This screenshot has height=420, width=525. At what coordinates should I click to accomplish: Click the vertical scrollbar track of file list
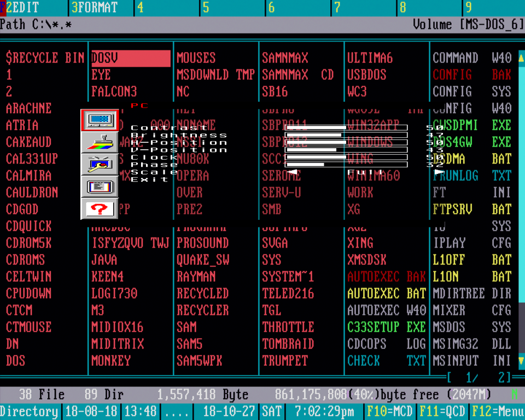pyautogui.click(x=521, y=209)
